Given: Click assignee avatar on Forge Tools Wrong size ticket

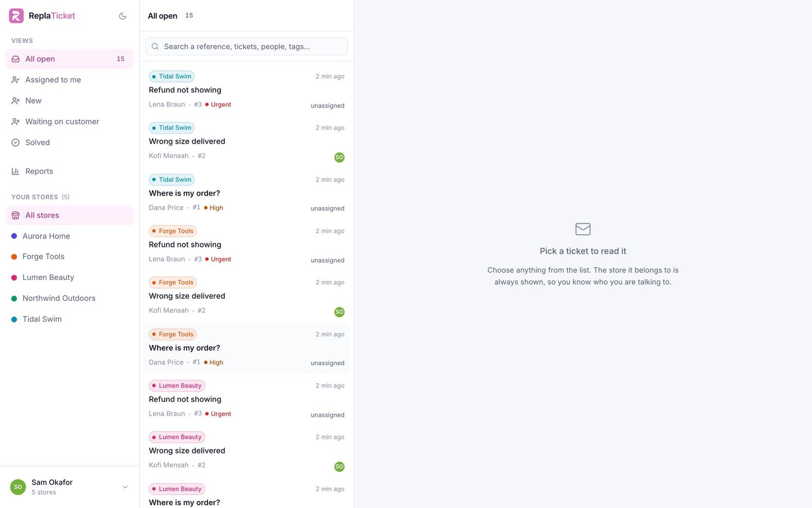Looking at the screenshot, I should click(x=340, y=312).
